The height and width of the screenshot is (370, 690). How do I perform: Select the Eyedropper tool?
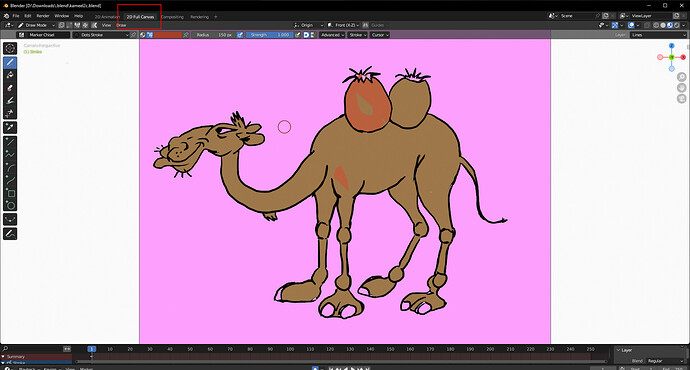coord(10,128)
